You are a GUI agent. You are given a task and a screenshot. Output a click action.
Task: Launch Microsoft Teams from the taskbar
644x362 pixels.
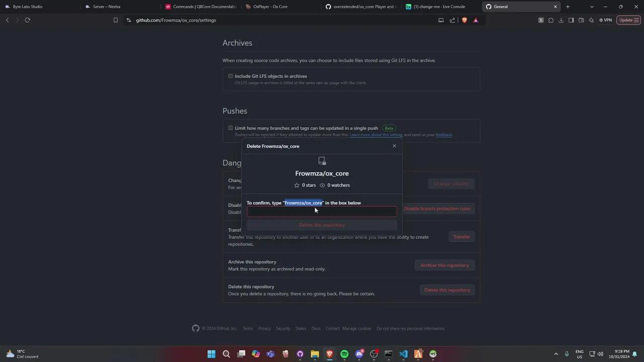tap(271, 354)
